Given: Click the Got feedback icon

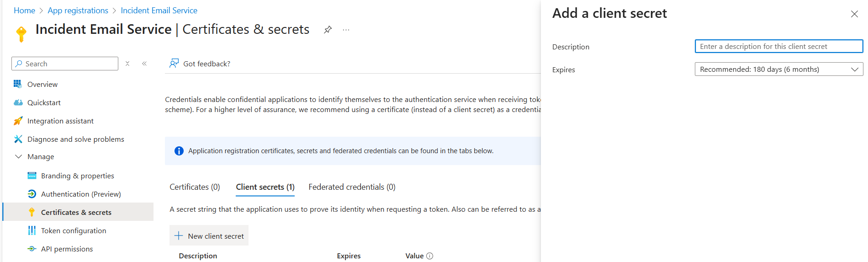Looking at the screenshot, I should point(174,63).
